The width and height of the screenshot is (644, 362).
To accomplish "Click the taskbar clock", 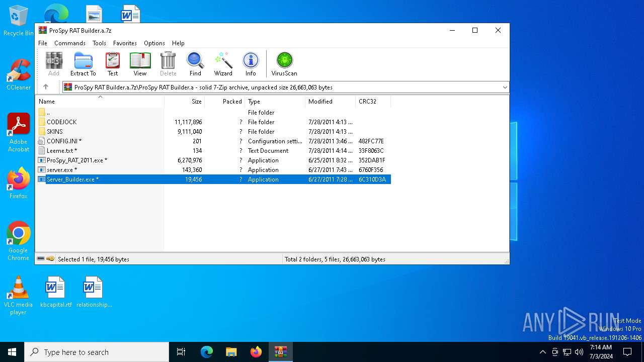I will click(601, 352).
